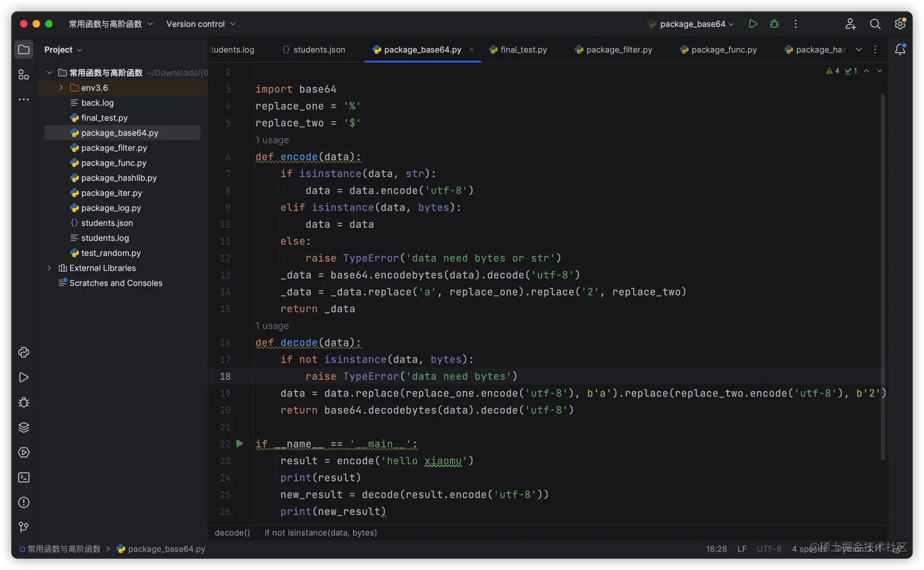Viewport: 924px width, 570px height.
Task: Click the warnings count indicator in editor
Action: (833, 71)
